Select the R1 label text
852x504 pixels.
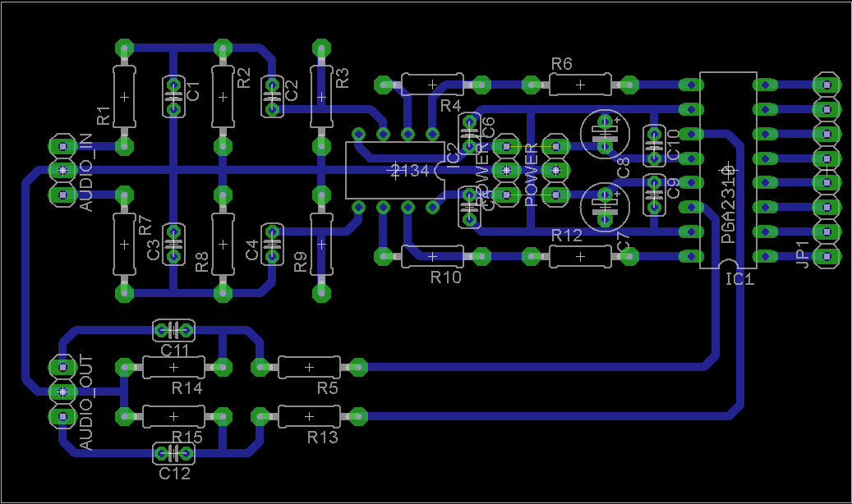(x=104, y=115)
